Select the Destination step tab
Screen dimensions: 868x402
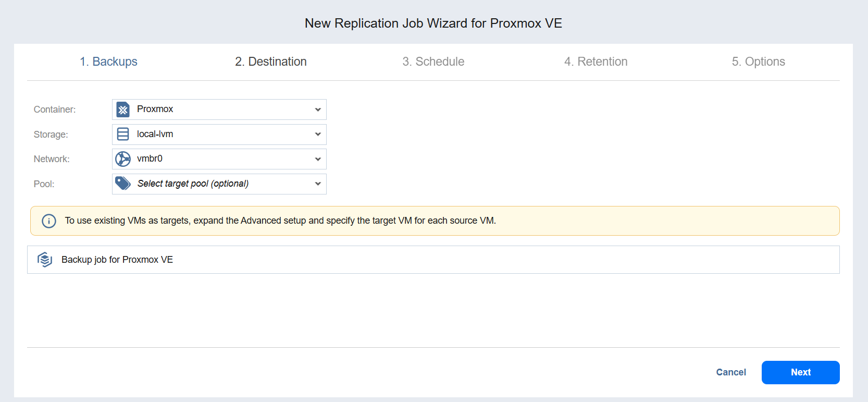(x=270, y=62)
